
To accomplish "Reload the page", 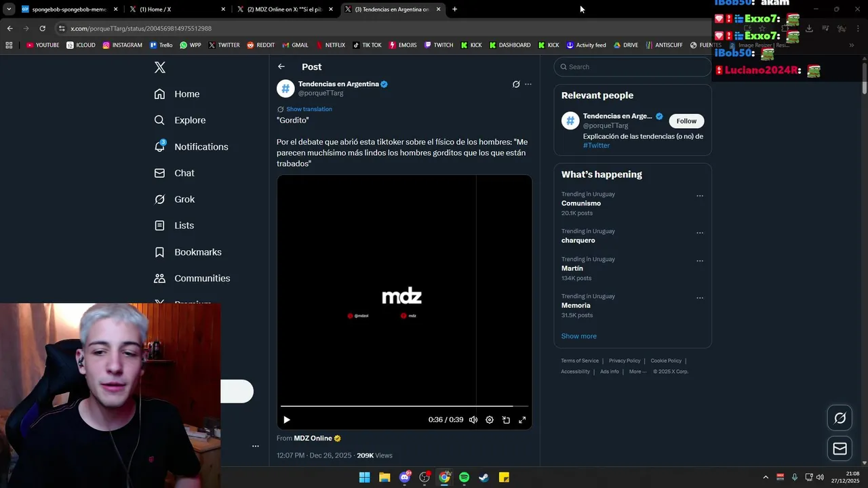I will 42,28.
